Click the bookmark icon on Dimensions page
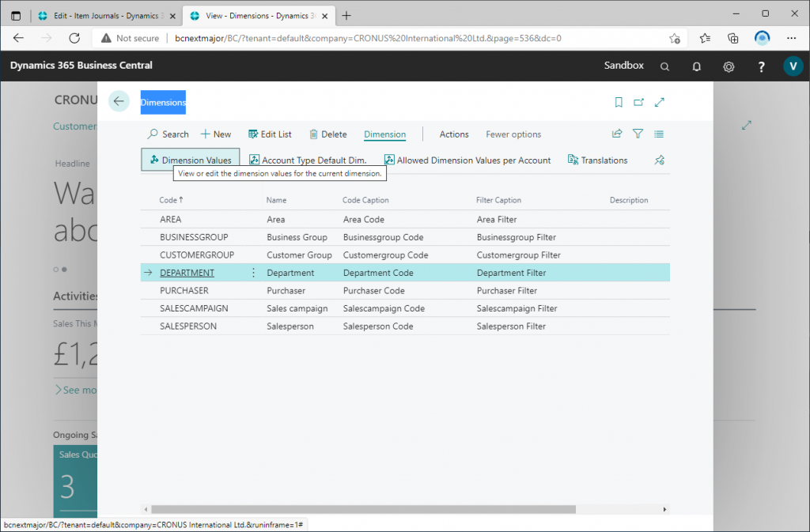 pos(619,102)
